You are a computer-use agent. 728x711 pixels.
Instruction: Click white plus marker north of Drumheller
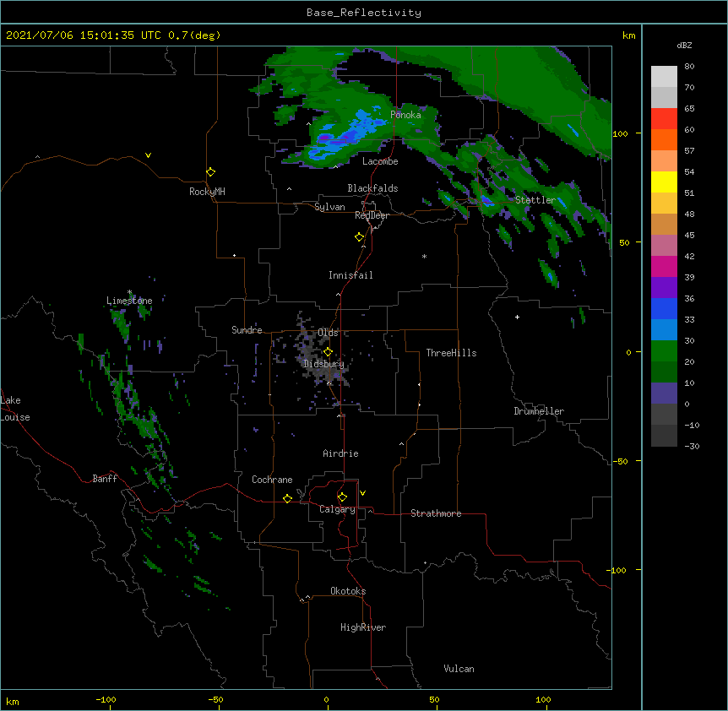pos(517,317)
